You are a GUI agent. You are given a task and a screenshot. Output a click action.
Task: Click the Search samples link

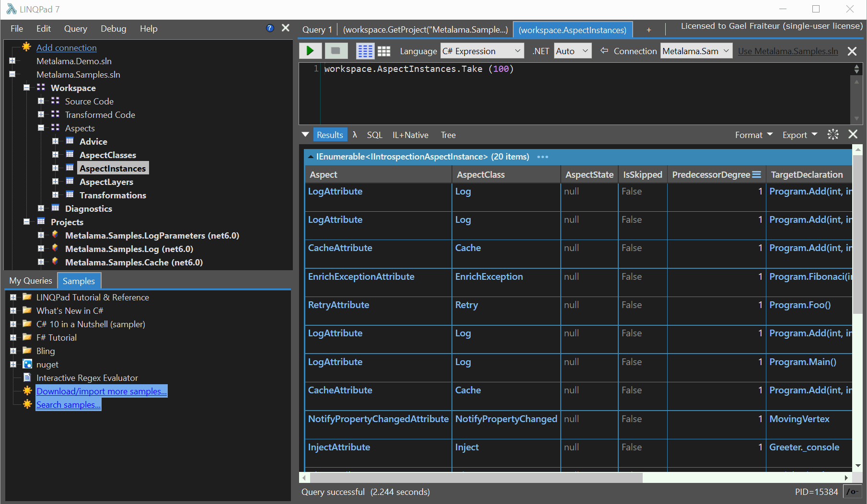(69, 404)
